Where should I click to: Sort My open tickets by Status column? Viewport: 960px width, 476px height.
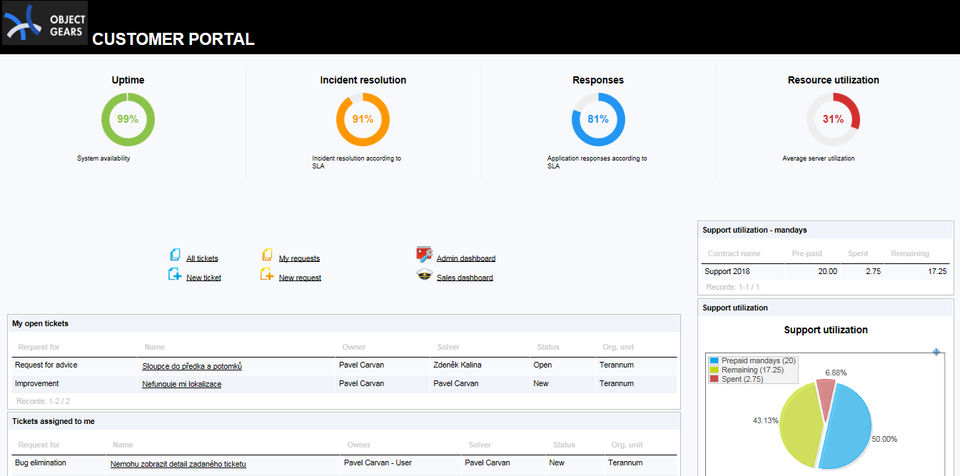(548, 347)
